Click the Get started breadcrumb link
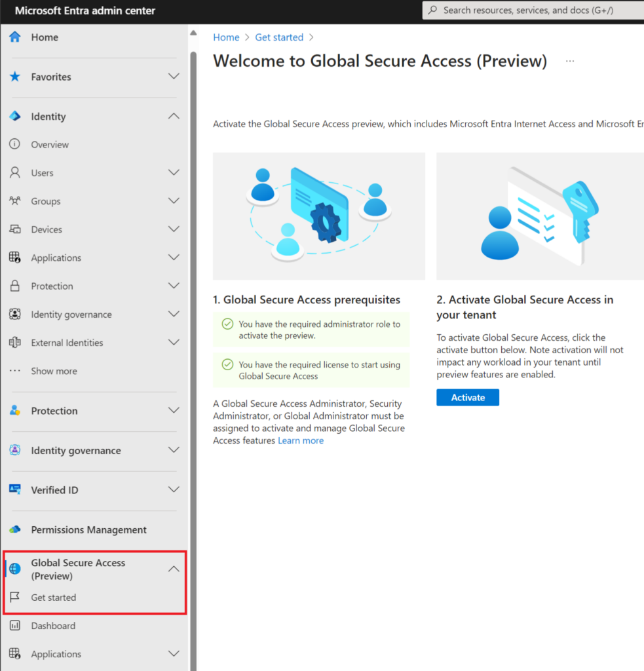Screen dimensions: 644x671 click(x=279, y=37)
